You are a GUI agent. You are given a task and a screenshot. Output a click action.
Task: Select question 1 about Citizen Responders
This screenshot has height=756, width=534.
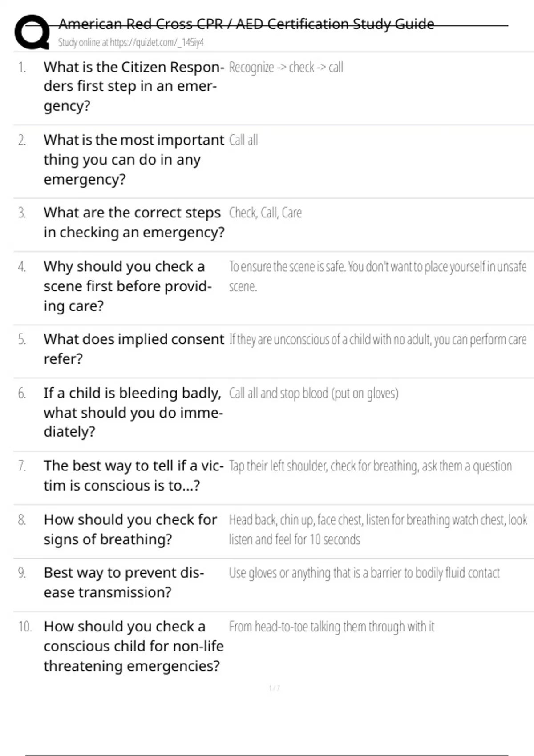tap(133, 86)
